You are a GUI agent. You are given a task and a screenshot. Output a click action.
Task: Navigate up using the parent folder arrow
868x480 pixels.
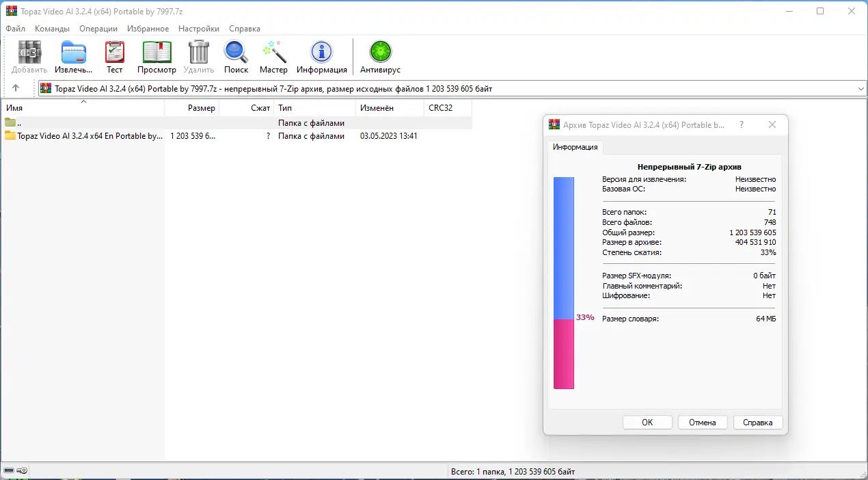17,88
